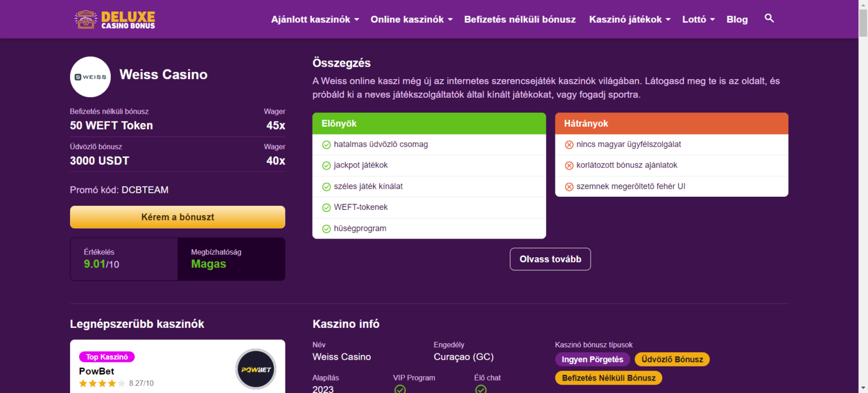Open the Blog menu item
The image size is (868, 393).
737,19
